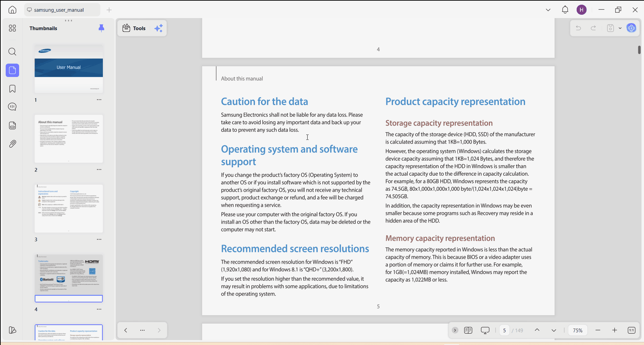Collapse the bottom toolbar arrow
Screen dimensions: 644x345
click(455, 330)
